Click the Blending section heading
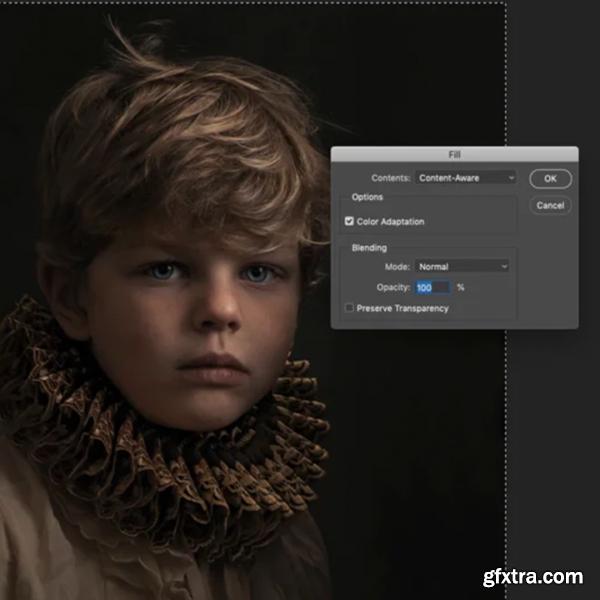This screenshot has width=600, height=600. point(369,248)
